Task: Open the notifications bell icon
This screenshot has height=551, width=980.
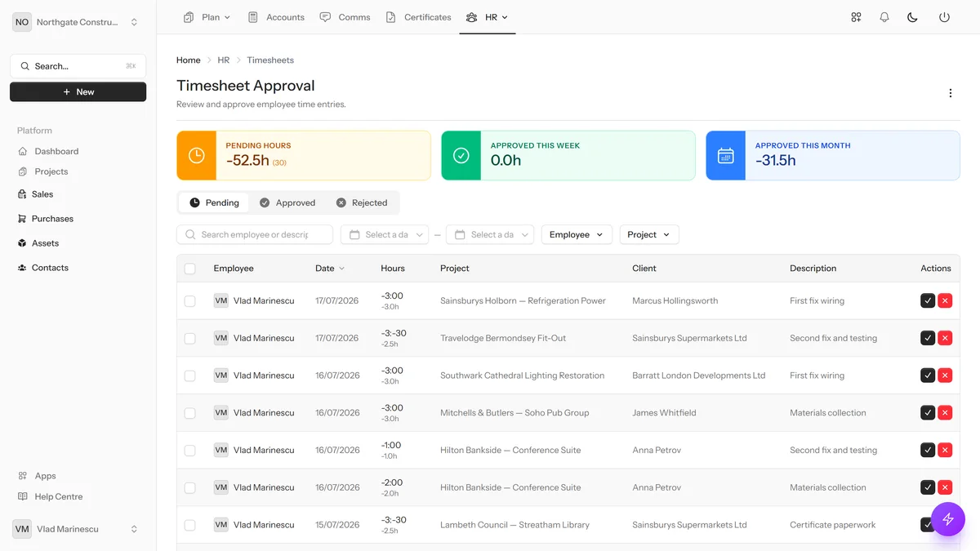Action: (x=884, y=17)
